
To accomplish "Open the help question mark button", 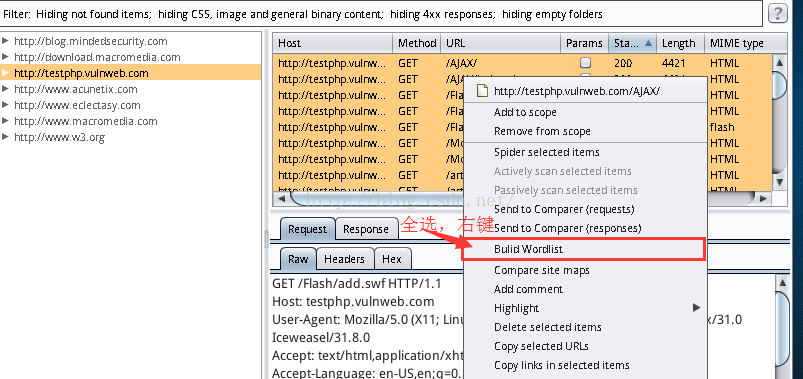I will [x=778, y=13].
